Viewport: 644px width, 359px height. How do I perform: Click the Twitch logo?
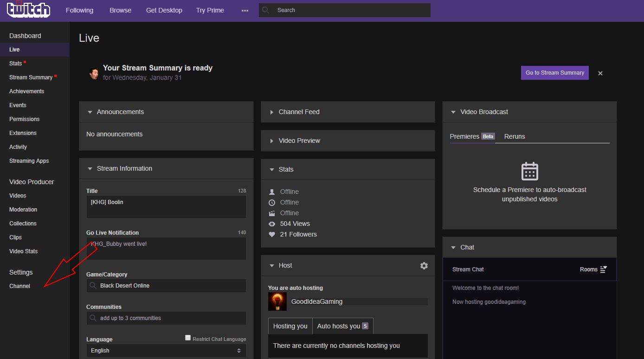(28, 10)
